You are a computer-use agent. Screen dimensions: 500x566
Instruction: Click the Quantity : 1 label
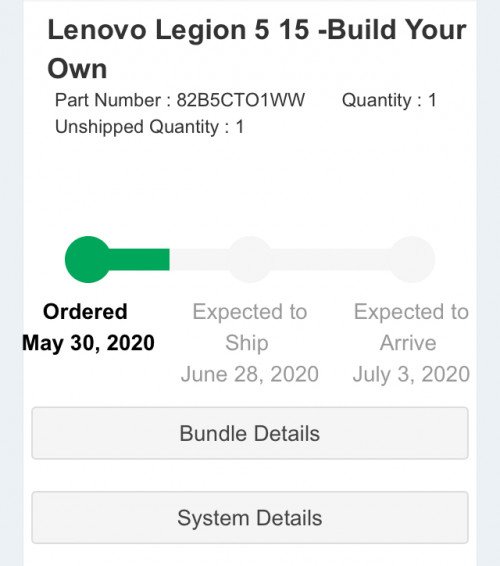[x=389, y=100]
